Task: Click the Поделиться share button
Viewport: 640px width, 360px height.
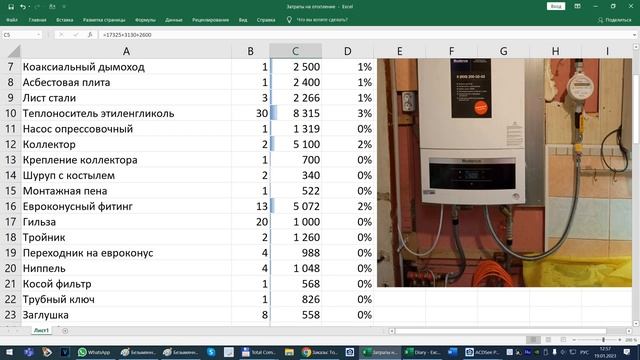Action: point(614,20)
